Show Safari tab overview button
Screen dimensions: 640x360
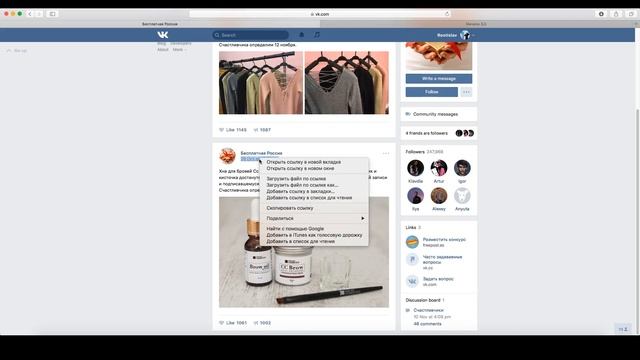631,14
